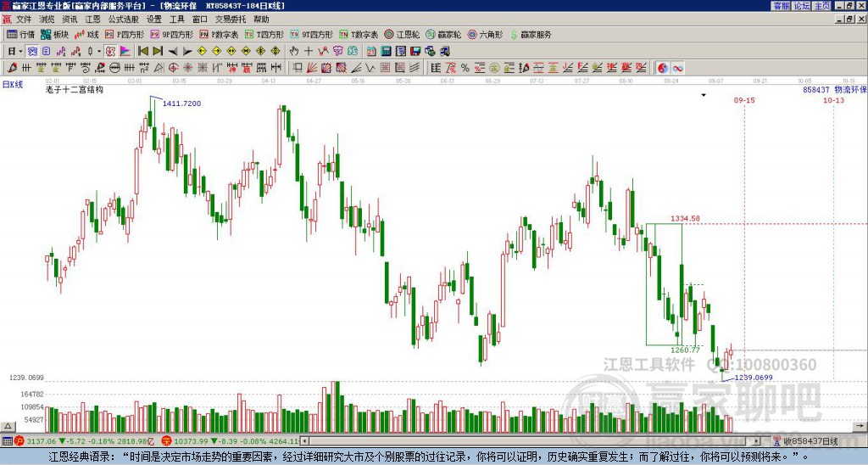The height and width of the screenshot is (465, 868).
Task: Click the small black dropdown marker on chart
Action: click(704, 95)
